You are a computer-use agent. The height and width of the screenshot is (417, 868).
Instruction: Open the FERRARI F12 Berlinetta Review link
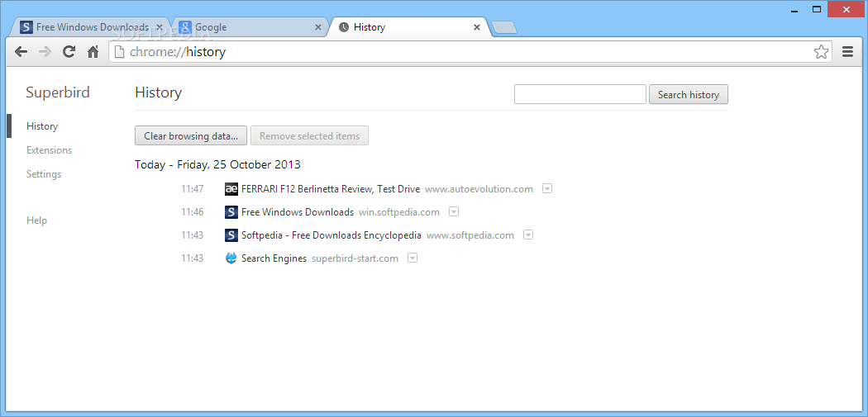click(331, 189)
